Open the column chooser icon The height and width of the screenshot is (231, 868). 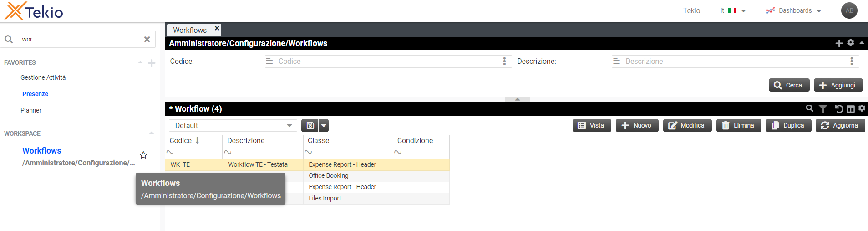(850, 109)
